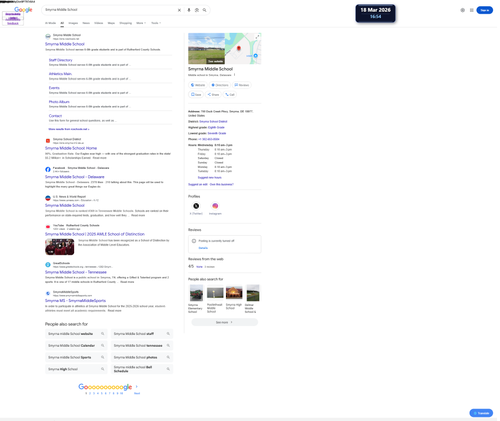Screen dimensions: 500x421
Task: Open the Maps tab
Action: [x=111, y=23]
